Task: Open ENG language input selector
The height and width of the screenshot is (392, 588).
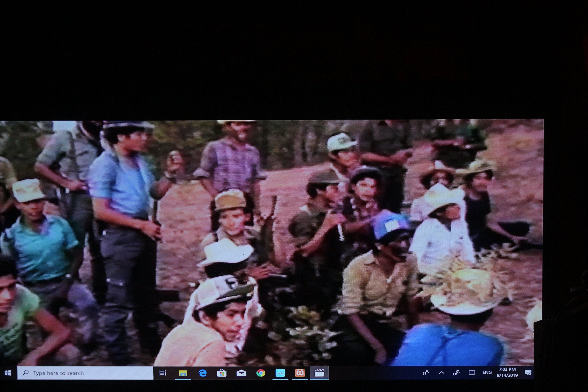Action: click(x=487, y=372)
